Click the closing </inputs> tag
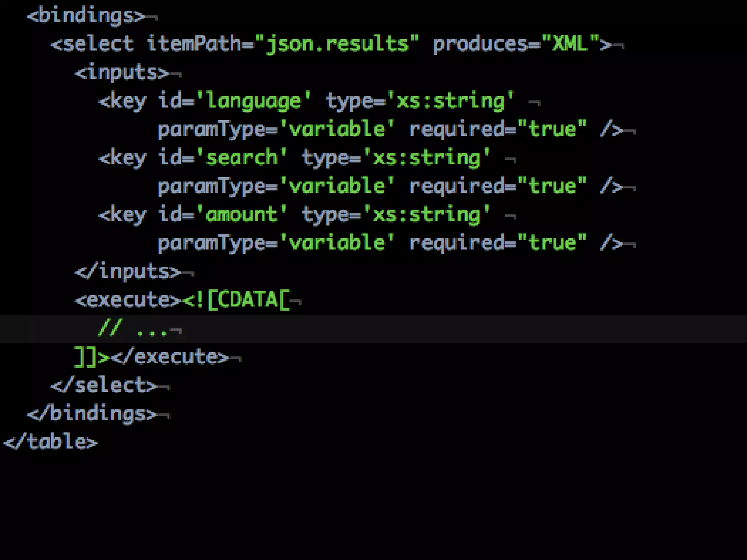 (128, 272)
